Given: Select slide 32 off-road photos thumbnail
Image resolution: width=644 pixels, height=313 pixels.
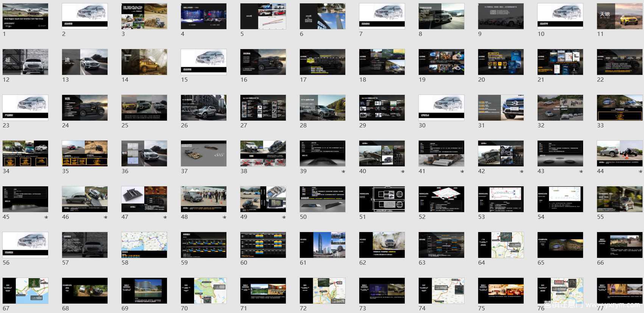Looking at the screenshot, I should 560,108.
